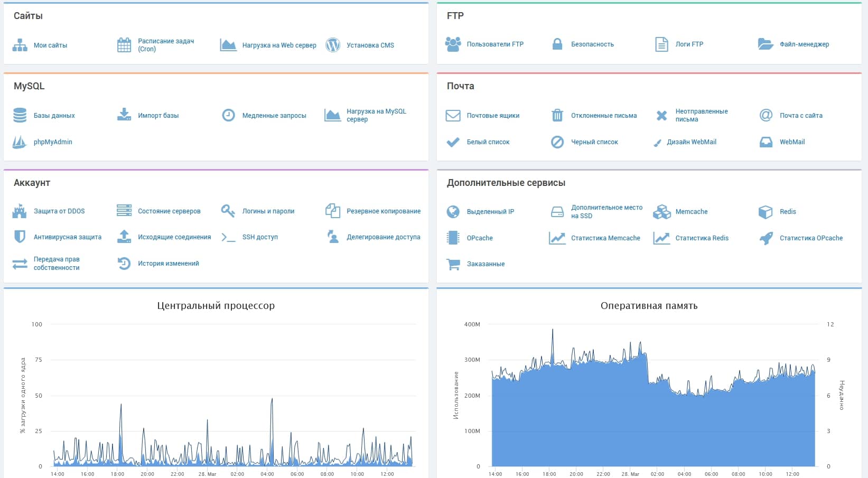
Task: Click the memory chart spike near 18:00
Action: (553, 330)
